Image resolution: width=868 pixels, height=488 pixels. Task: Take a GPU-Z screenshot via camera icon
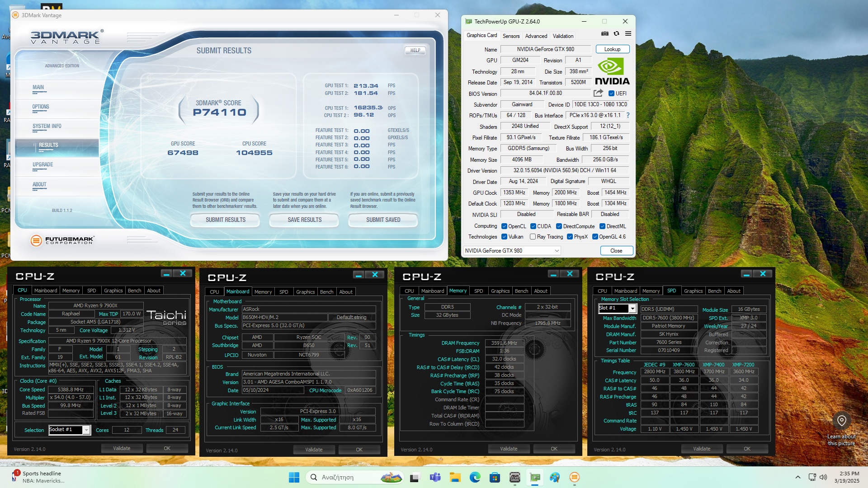click(605, 34)
